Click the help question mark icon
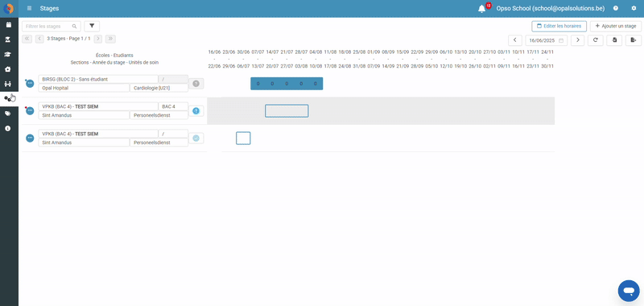This screenshot has height=306, width=644. pyautogui.click(x=615, y=8)
